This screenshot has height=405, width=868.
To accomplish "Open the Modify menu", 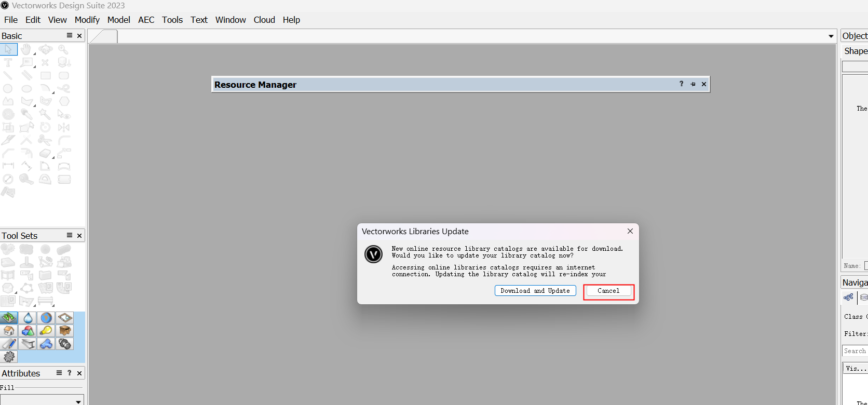I will pyautogui.click(x=87, y=20).
